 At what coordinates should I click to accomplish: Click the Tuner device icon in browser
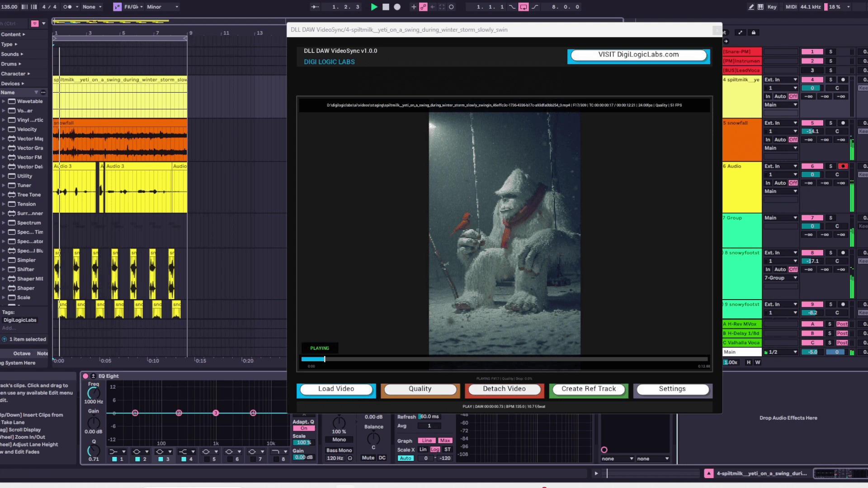point(12,185)
